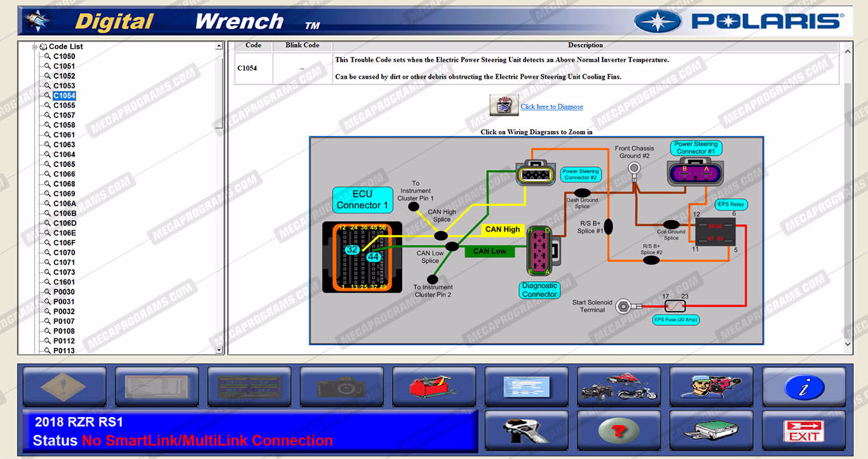Click the code list scroll-down arrow
This screenshot has height=459, width=868.
tap(219, 350)
